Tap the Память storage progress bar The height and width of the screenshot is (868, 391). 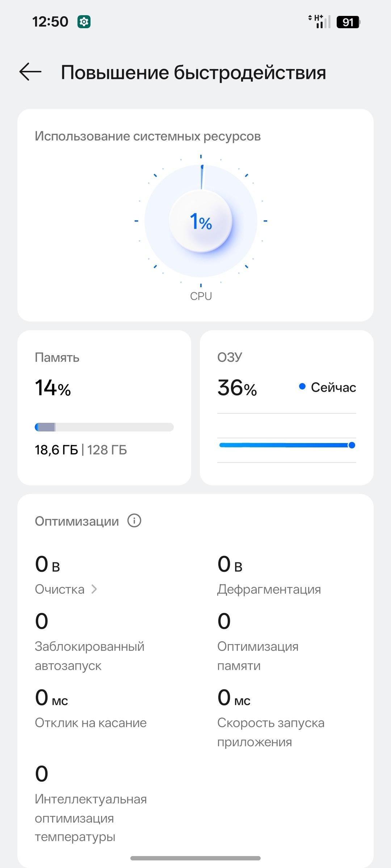(x=104, y=427)
